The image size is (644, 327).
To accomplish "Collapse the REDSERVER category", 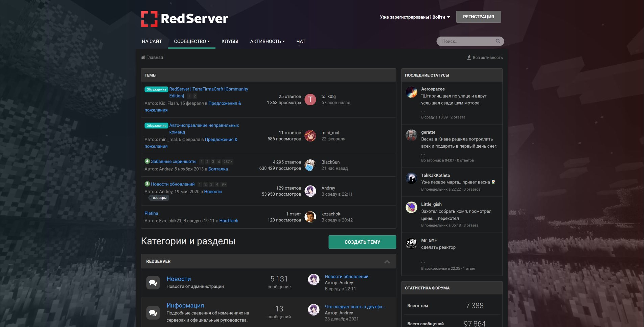I will [387, 262].
